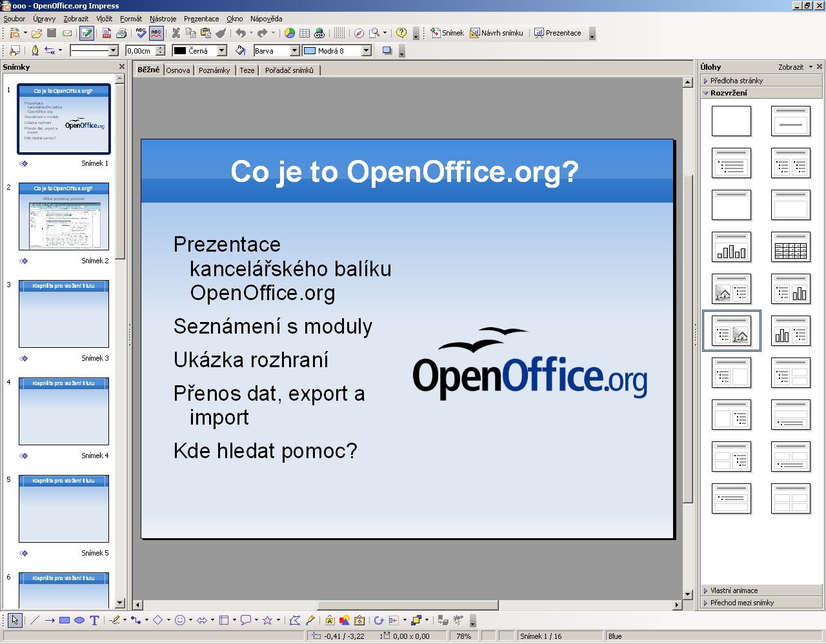Viewport: 826px width, 644px height.
Task: Start the show with Prezentace button
Action: [558, 33]
